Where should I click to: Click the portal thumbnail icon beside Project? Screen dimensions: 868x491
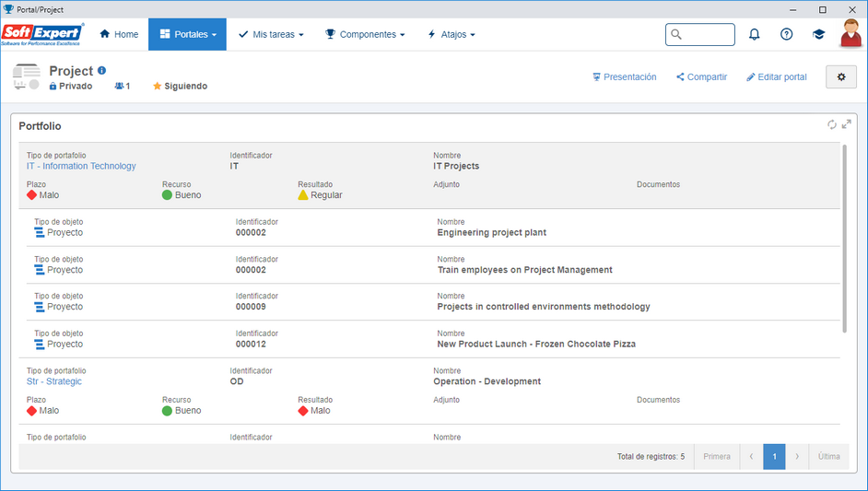(26, 77)
